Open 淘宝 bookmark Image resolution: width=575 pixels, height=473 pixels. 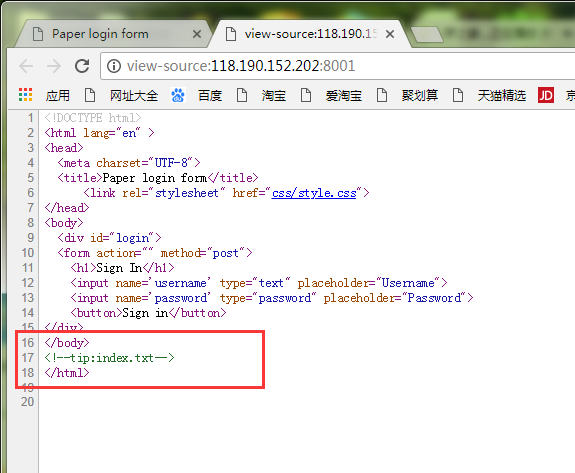[x=274, y=95]
